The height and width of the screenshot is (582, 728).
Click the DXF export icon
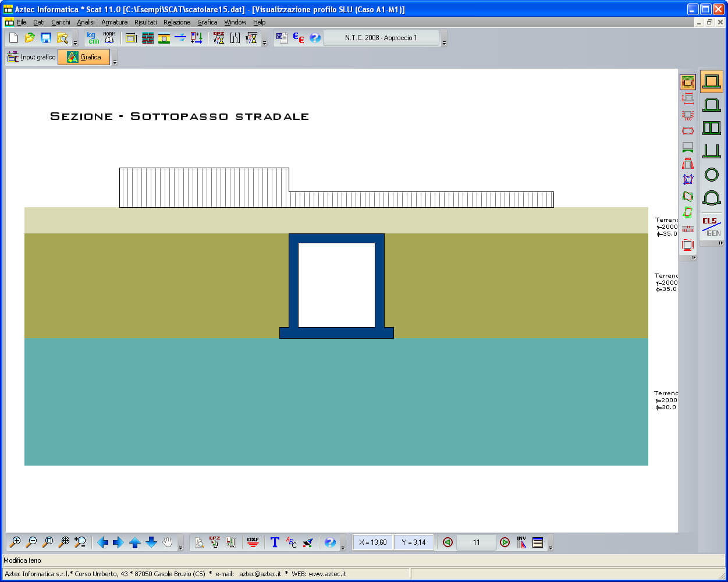253,542
